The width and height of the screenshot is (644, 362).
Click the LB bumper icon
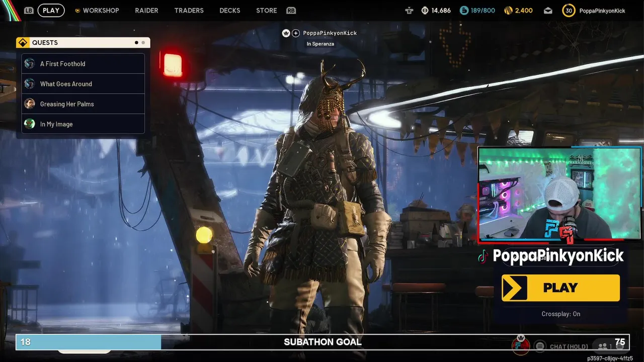(29, 10)
